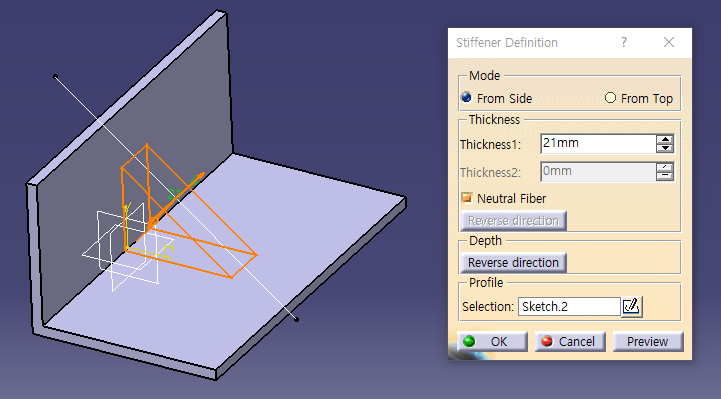Click the Thickness2 up arrow
This screenshot has width=721, height=399.
[x=665, y=167]
